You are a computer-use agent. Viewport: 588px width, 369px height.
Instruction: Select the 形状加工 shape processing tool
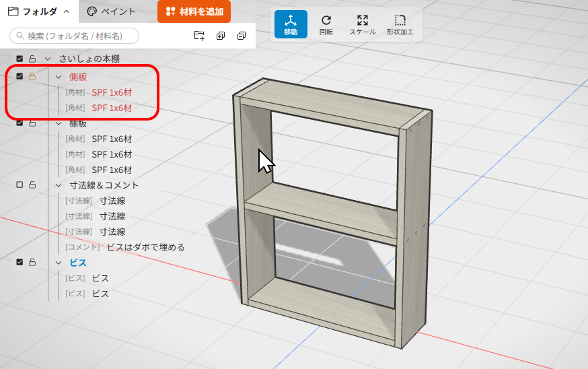click(x=400, y=24)
